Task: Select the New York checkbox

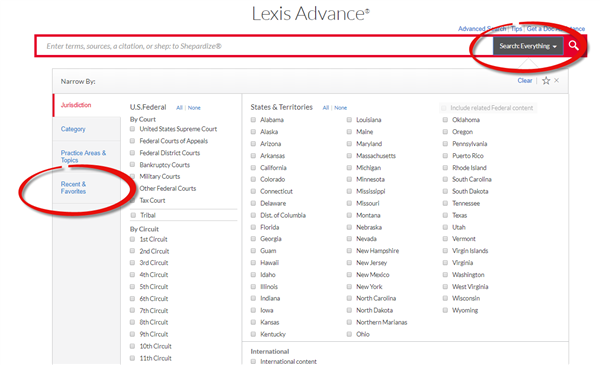Action: point(349,287)
